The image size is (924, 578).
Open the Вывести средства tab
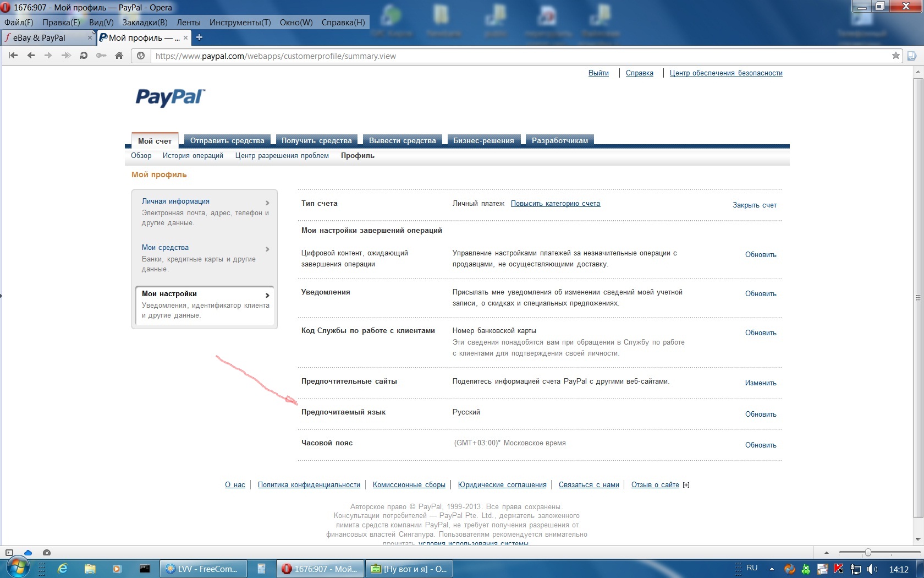402,141
